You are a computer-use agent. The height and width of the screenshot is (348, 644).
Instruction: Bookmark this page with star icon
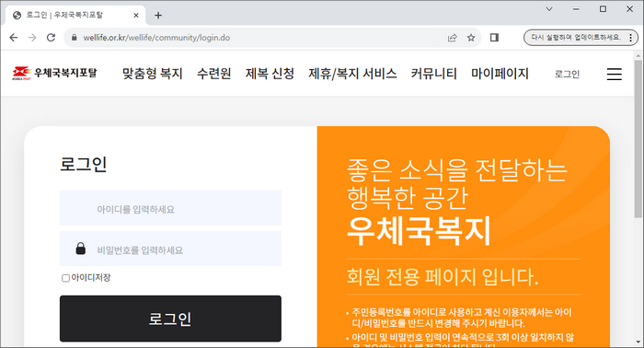(x=471, y=38)
